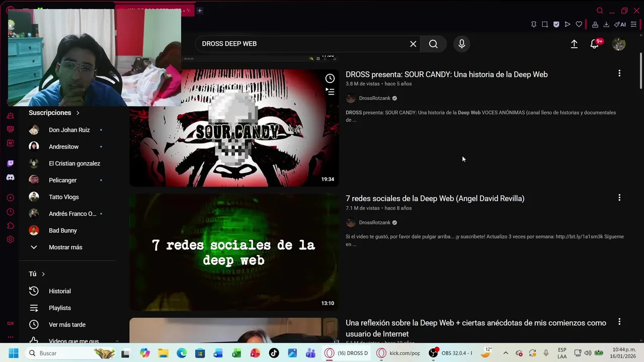The width and height of the screenshot is (644, 362).
Task: Open Una reflexión sobre la Deep Web title
Action: click(x=476, y=328)
